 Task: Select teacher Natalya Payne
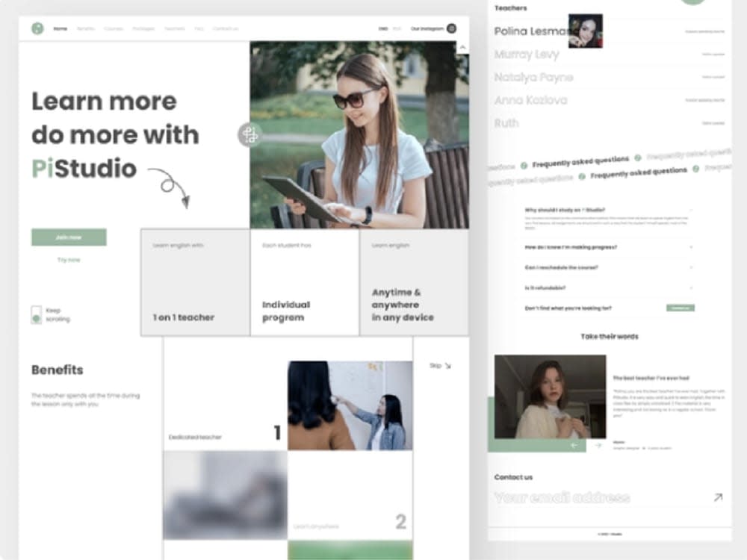(x=533, y=77)
